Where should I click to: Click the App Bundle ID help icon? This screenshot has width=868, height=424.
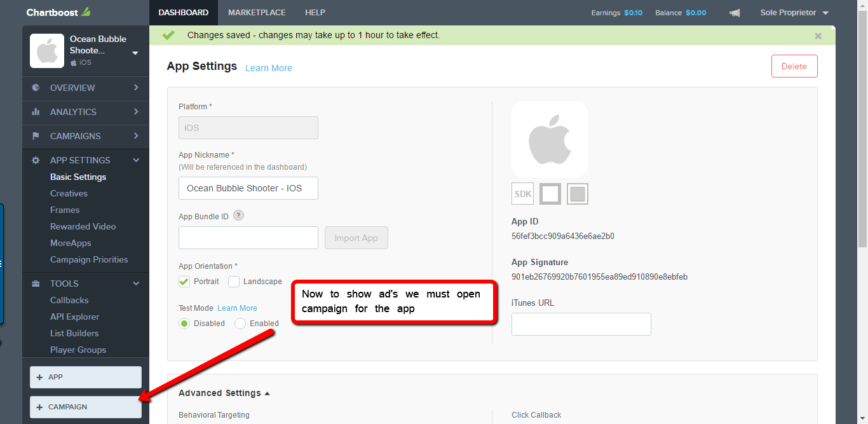tap(238, 215)
